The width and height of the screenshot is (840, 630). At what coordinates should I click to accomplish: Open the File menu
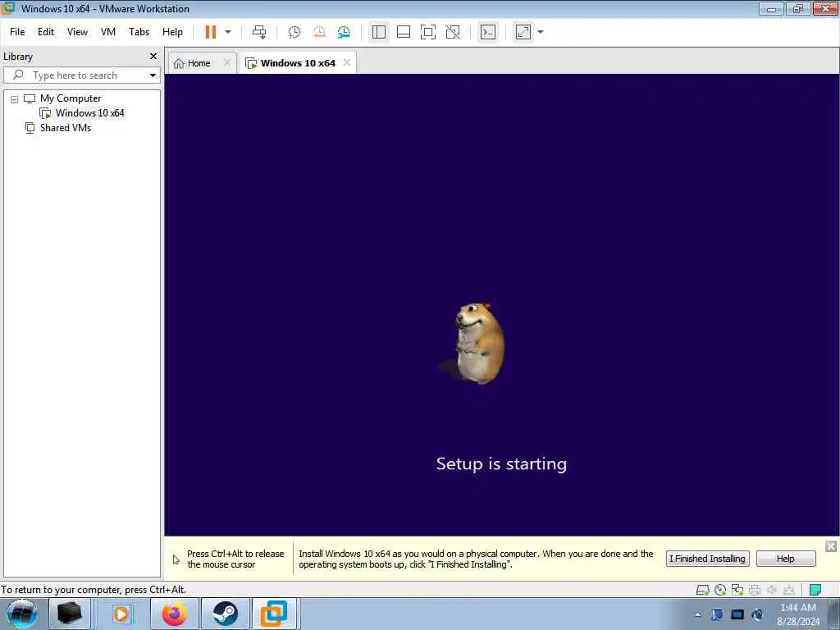click(x=17, y=32)
